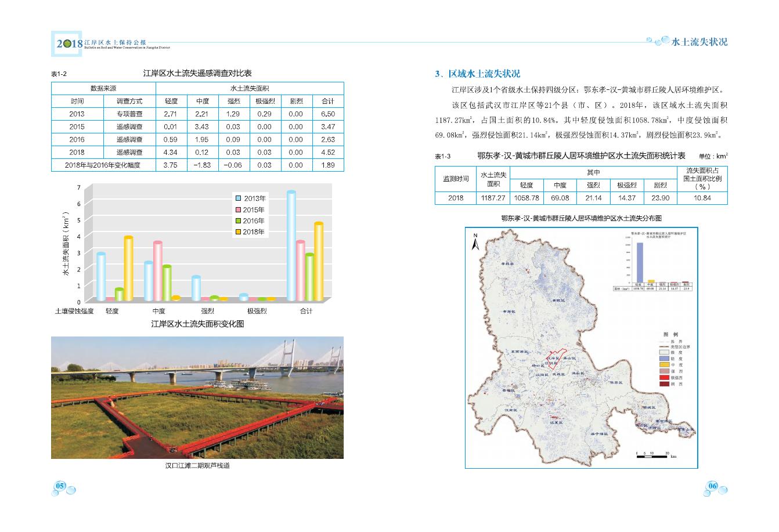This screenshot has height=532, width=779.
Task: Select the 2018年 yellow legend swatch
Action: pos(238,231)
